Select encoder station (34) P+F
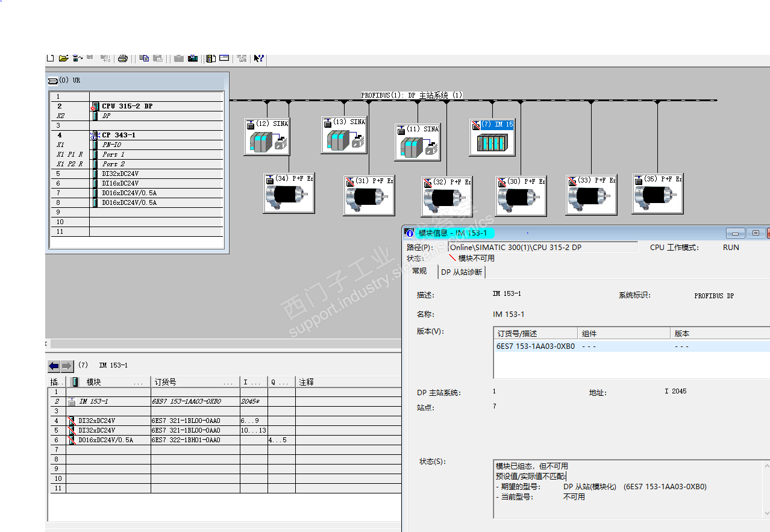770x532 pixels. click(x=289, y=193)
